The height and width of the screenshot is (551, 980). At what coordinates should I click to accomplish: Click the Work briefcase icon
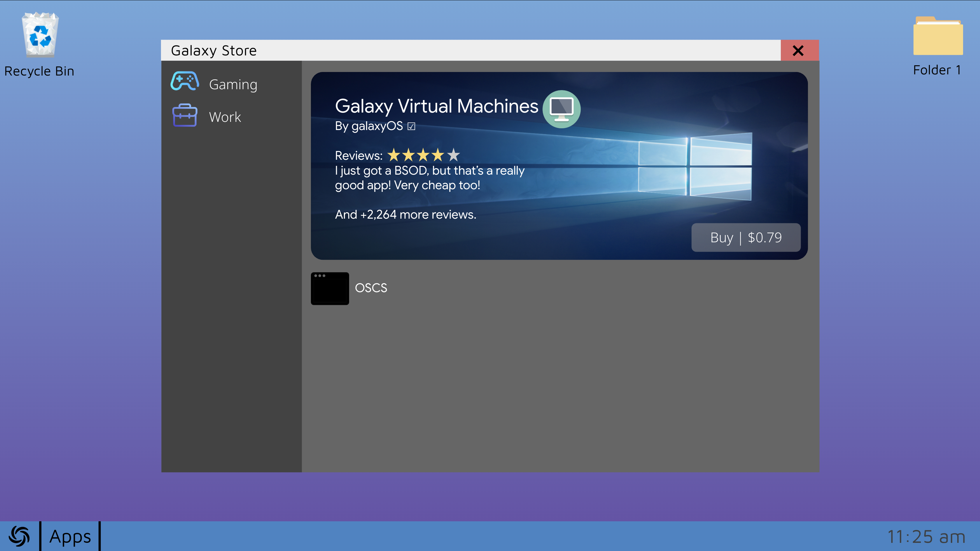pos(185,115)
